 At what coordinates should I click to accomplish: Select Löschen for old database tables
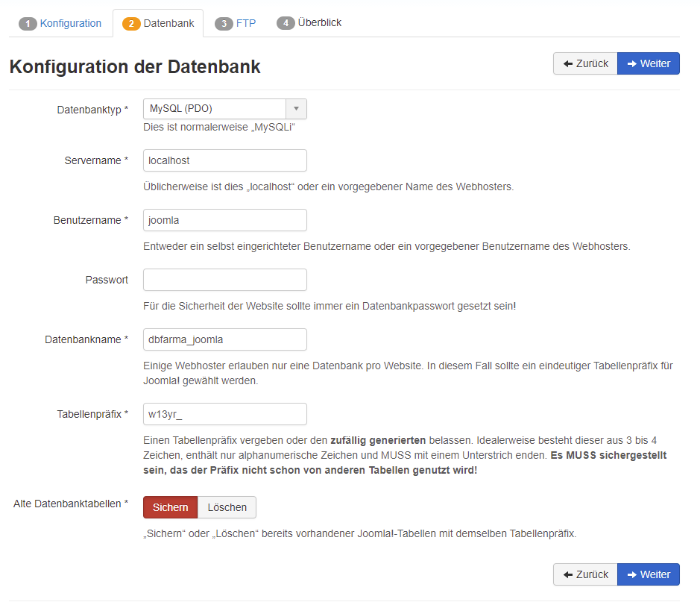coord(227,507)
